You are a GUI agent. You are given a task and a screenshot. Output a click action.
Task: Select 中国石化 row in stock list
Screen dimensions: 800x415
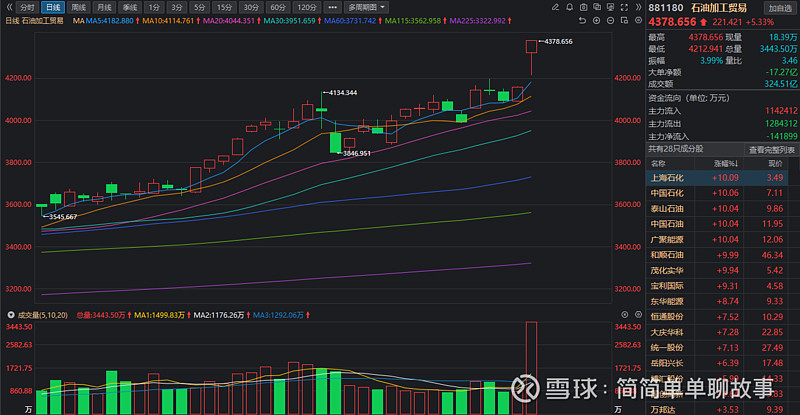point(717,193)
